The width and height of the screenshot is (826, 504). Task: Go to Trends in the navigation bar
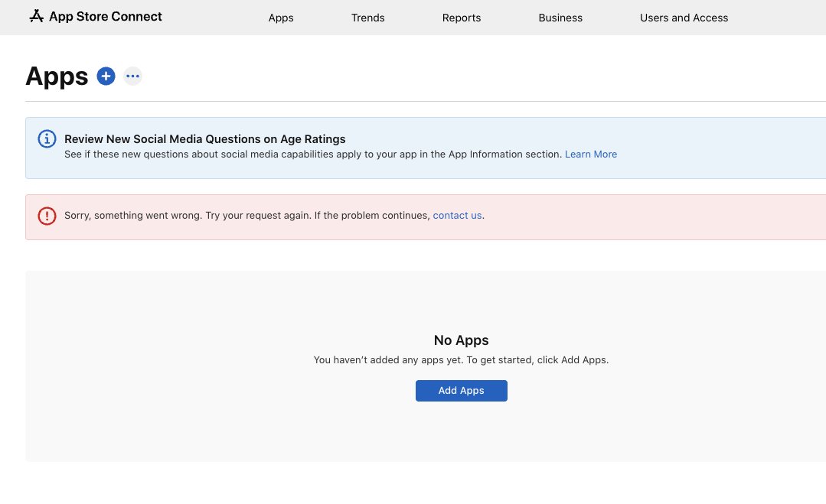point(367,18)
